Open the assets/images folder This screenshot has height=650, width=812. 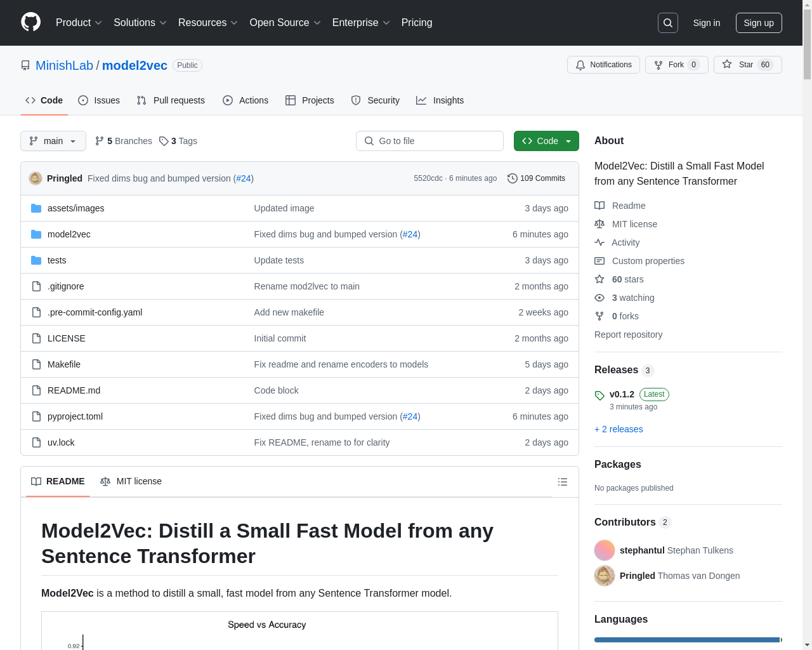(x=75, y=208)
